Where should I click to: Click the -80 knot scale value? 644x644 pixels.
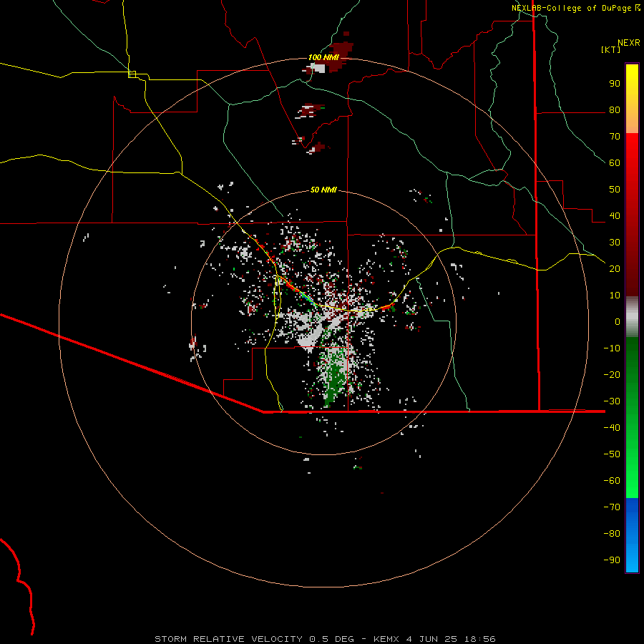point(612,534)
